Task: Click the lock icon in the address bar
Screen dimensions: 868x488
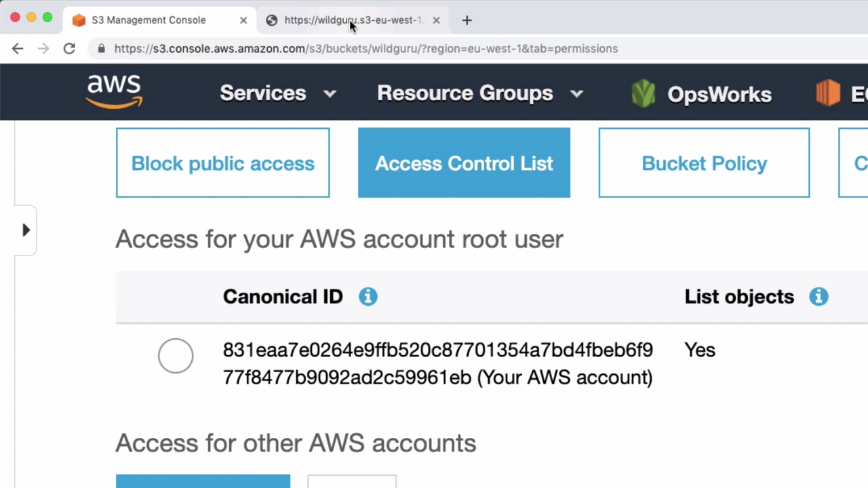Action: (x=102, y=49)
